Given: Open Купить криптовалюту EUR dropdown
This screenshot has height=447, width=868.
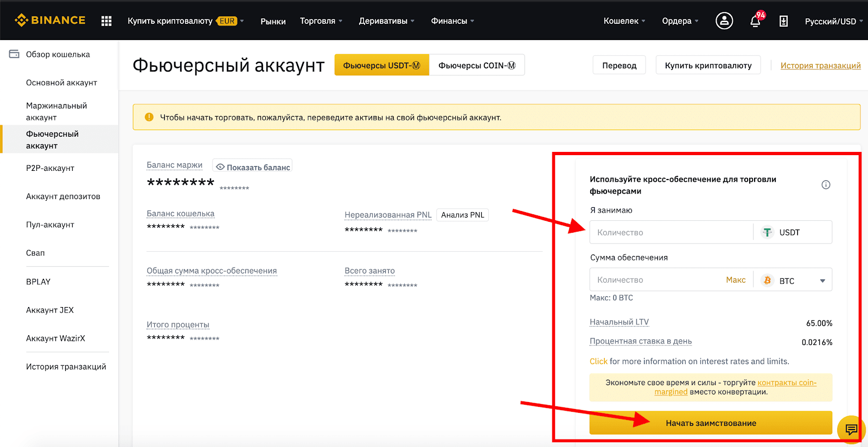Looking at the screenshot, I should pyautogui.click(x=186, y=21).
